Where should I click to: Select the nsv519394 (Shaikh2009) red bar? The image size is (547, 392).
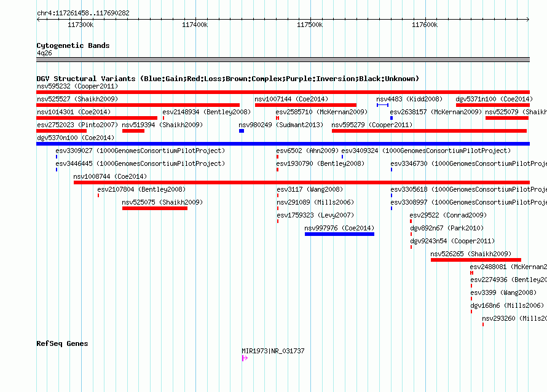(133, 131)
